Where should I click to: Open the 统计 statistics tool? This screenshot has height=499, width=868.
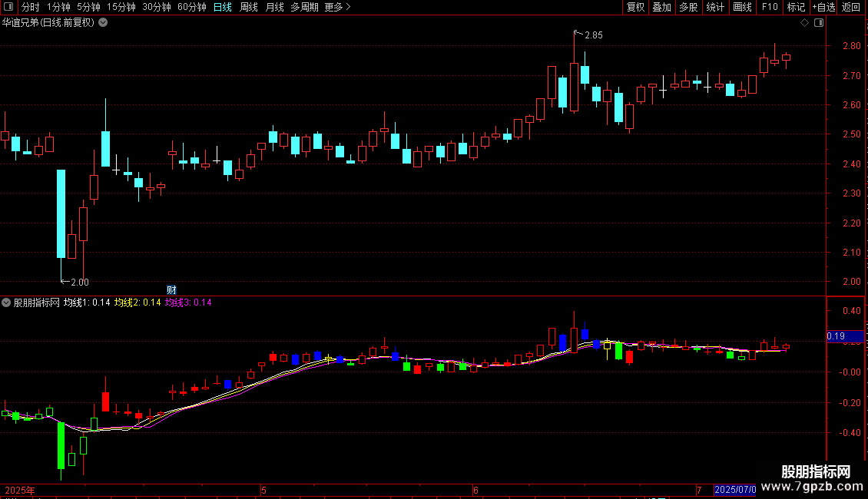tap(714, 7)
